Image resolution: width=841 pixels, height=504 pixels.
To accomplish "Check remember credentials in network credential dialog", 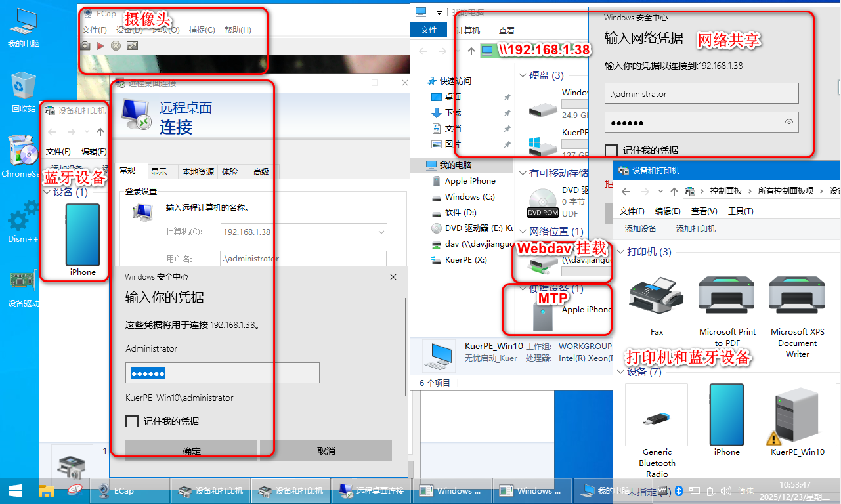I will coord(611,150).
